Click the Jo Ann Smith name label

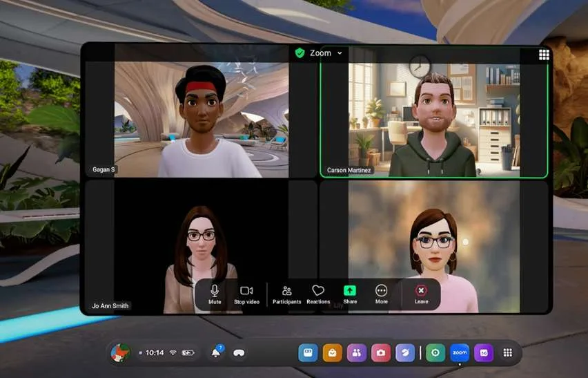coord(110,305)
